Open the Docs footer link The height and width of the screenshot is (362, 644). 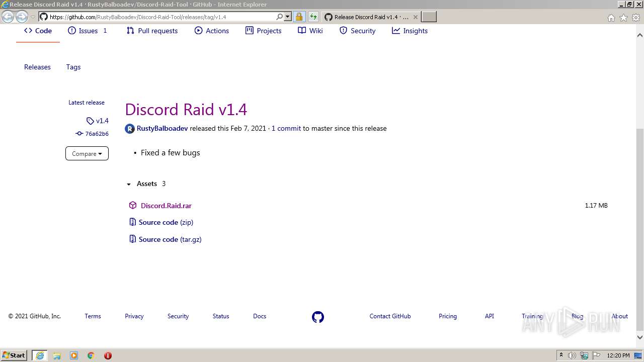tap(260, 316)
